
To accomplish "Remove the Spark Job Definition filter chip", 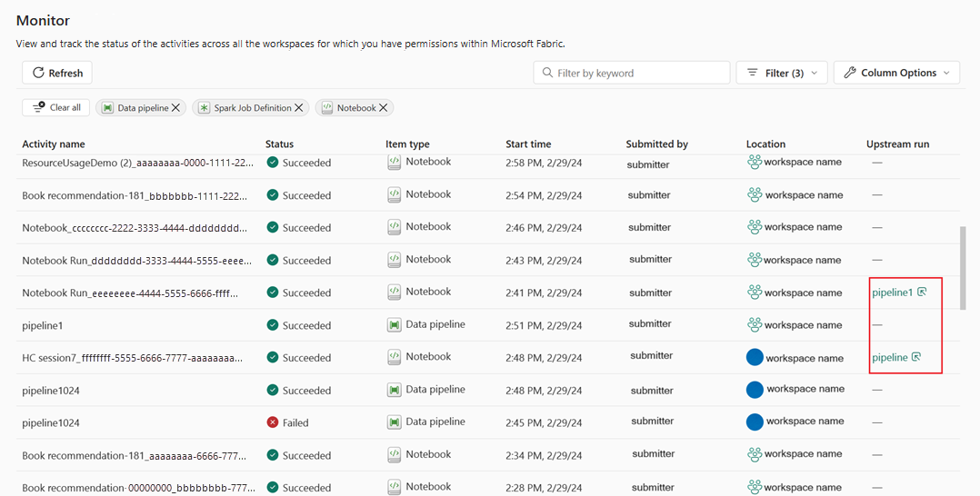I will 299,107.
